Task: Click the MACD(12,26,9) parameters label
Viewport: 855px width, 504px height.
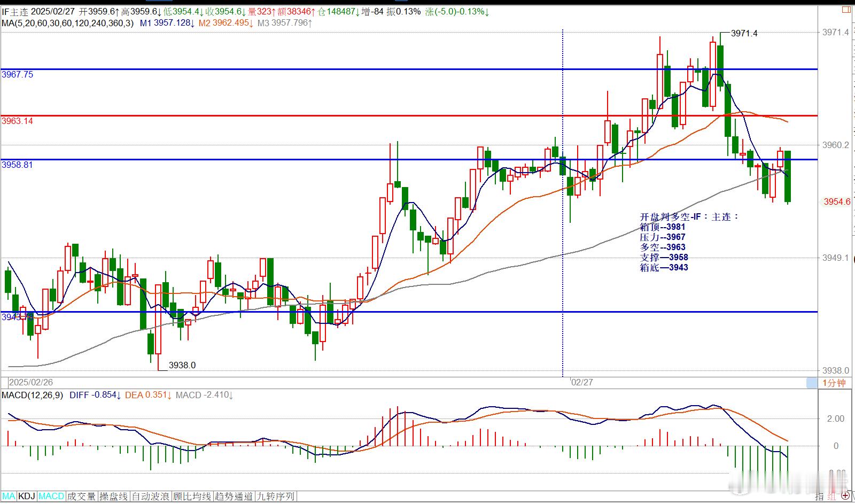Action: tap(33, 396)
